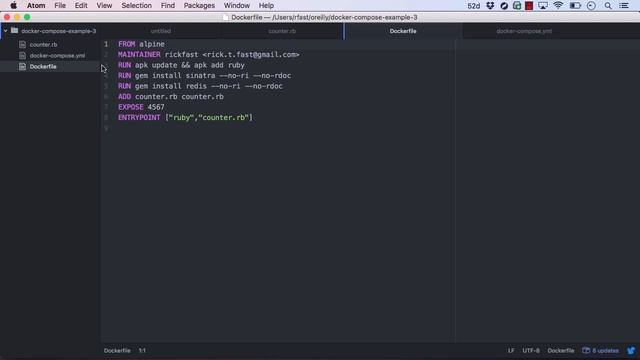Open the battery status menu
640x360 pixels.
(575, 6)
